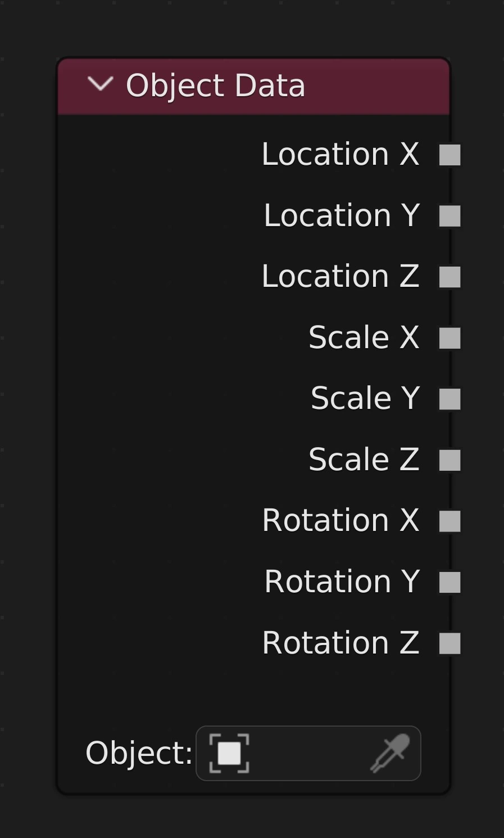Image resolution: width=504 pixels, height=838 pixels.
Task: Click the "Location Z" text label
Action: pyautogui.click(x=340, y=276)
